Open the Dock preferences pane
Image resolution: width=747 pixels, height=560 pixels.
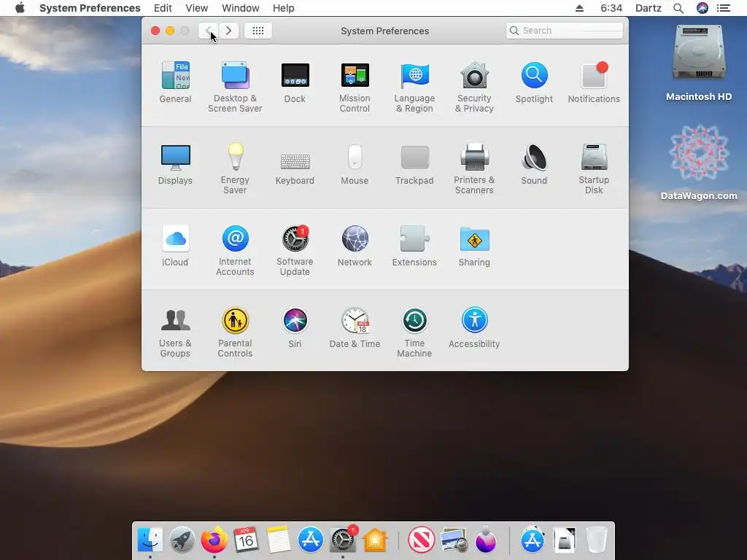(x=295, y=82)
